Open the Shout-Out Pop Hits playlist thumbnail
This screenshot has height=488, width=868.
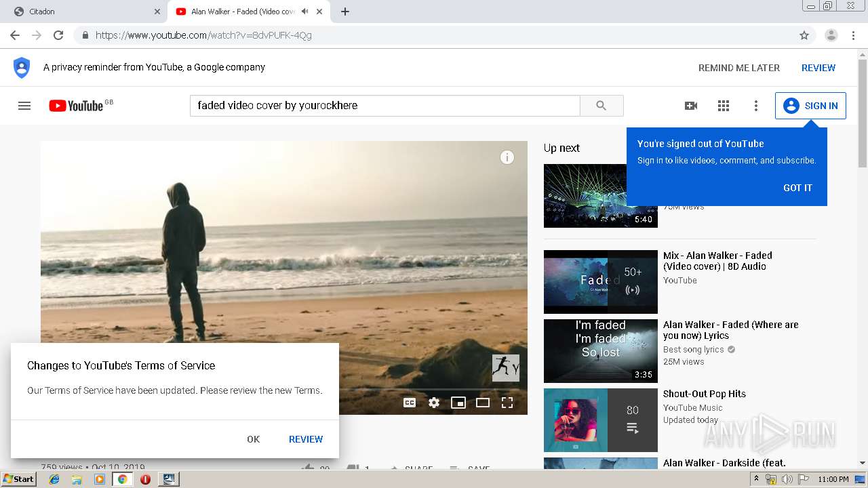pos(601,420)
